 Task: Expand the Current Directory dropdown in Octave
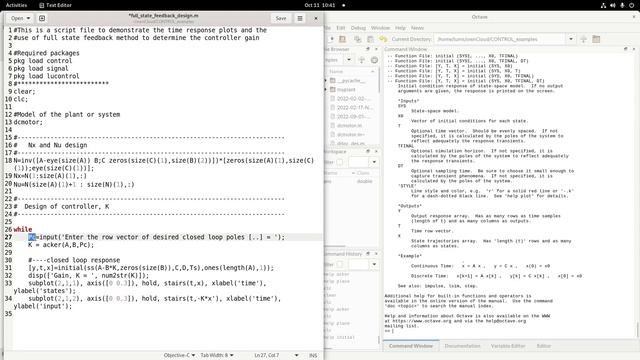(x=571, y=39)
